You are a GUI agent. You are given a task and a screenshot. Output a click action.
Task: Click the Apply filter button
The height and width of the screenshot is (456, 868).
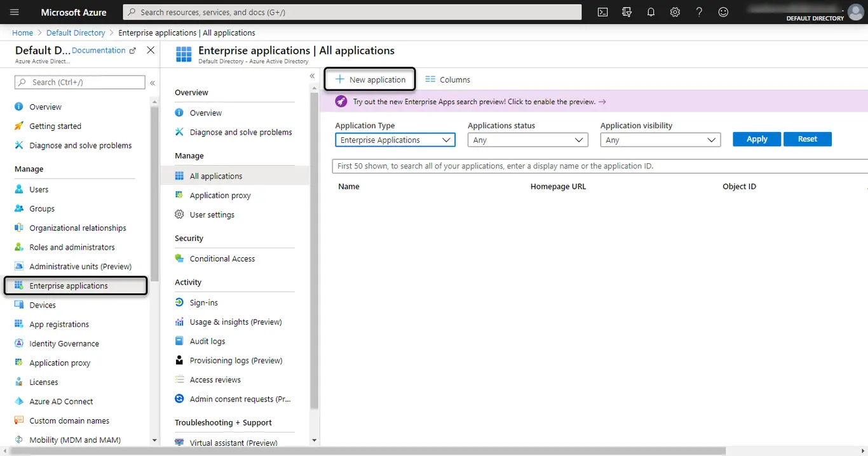pyautogui.click(x=757, y=139)
